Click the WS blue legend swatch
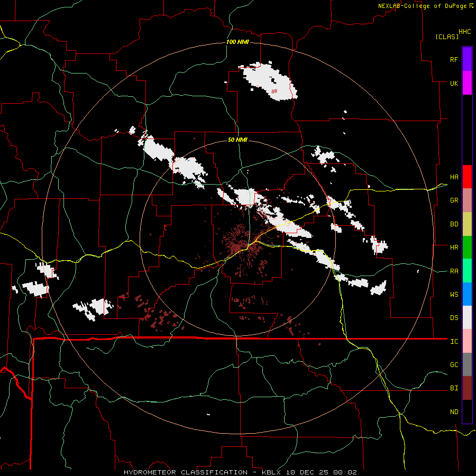Image resolution: width=476 pixels, height=476 pixels. [x=467, y=294]
